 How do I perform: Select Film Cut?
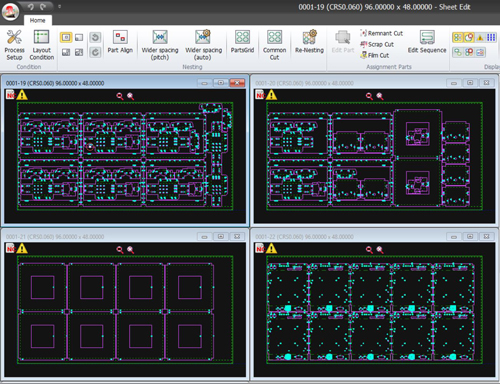[x=375, y=55]
